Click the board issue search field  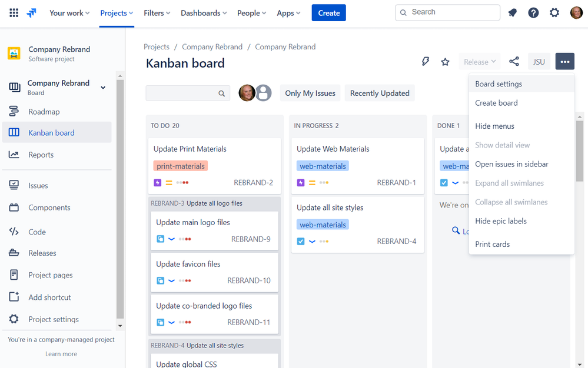point(188,93)
